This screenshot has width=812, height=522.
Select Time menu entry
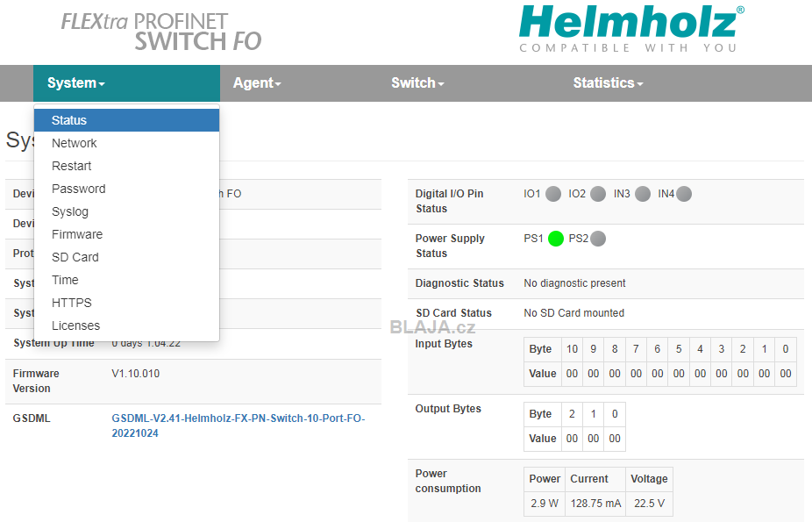[127, 280]
